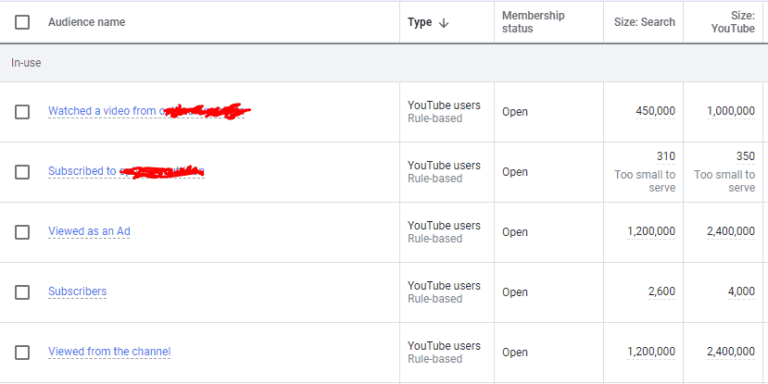
Task: Click the 4,000 YouTube size for Subscribers
Action: [x=741, y=292]
